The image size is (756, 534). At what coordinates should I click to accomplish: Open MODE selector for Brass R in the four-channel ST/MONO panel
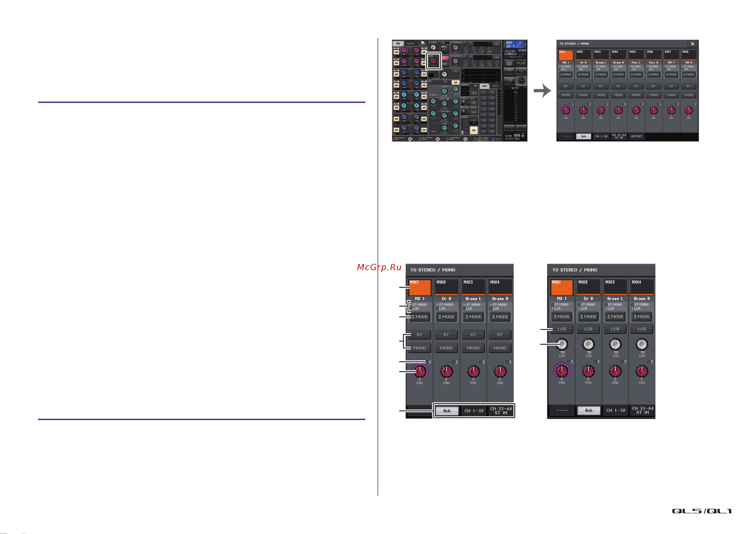[x=500, y=317]
